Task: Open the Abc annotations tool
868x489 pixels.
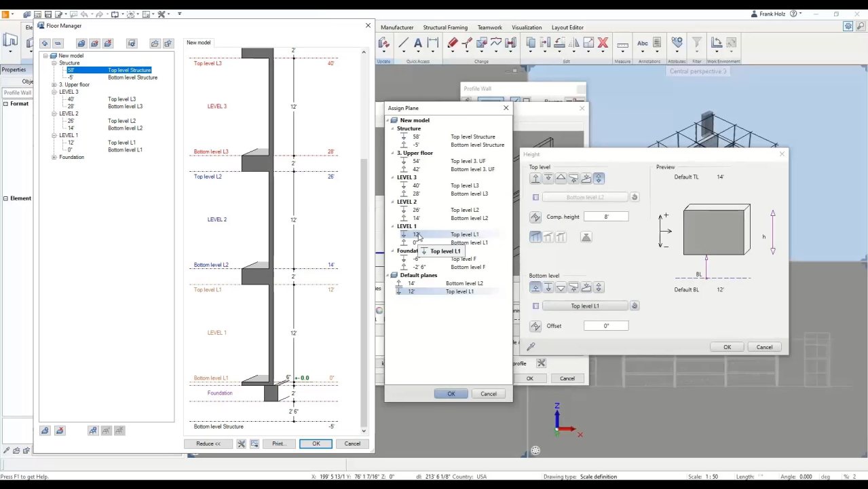Action: pos(642,43)
